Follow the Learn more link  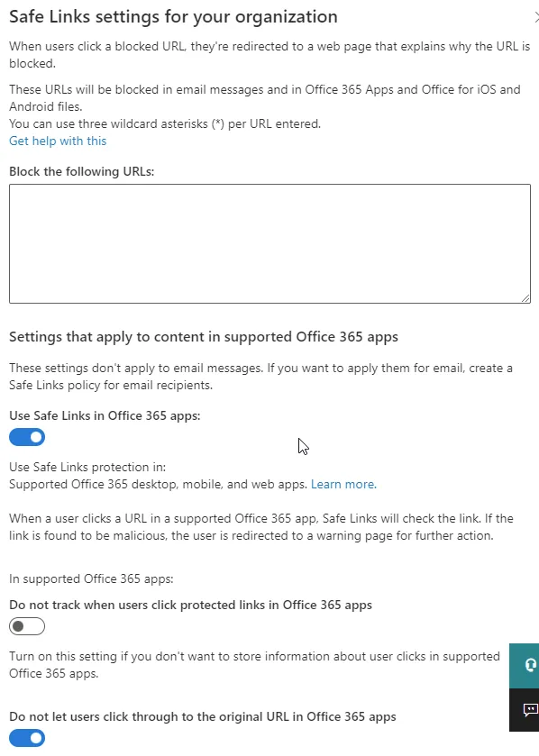tap(343, 484)
